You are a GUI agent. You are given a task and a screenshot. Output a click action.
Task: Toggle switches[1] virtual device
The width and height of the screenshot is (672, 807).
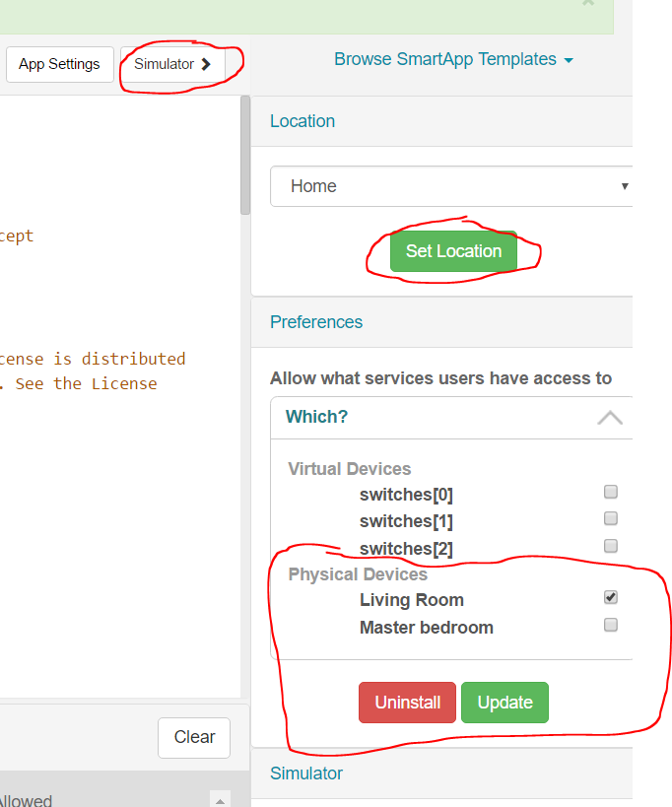611,518
